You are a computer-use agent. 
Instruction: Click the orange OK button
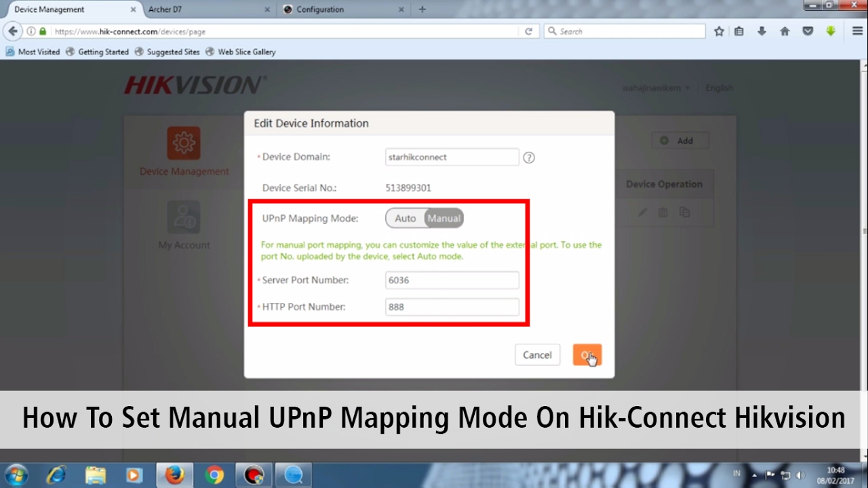(x=587, y=355)
